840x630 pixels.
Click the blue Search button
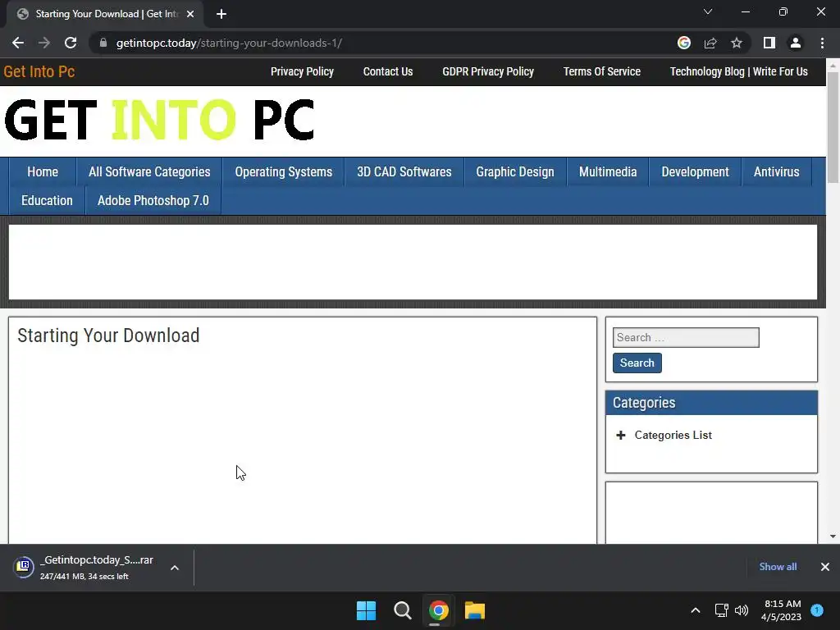click(x=637, y=363)
